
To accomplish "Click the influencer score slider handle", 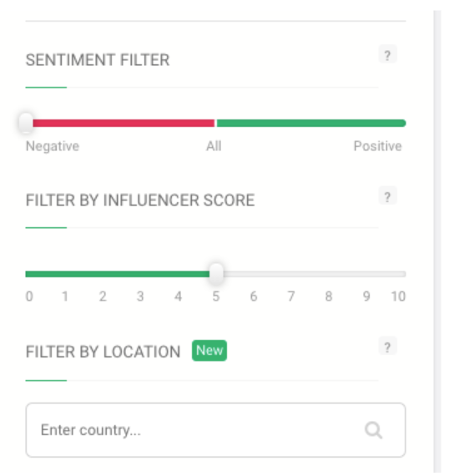I will point(216,274).
